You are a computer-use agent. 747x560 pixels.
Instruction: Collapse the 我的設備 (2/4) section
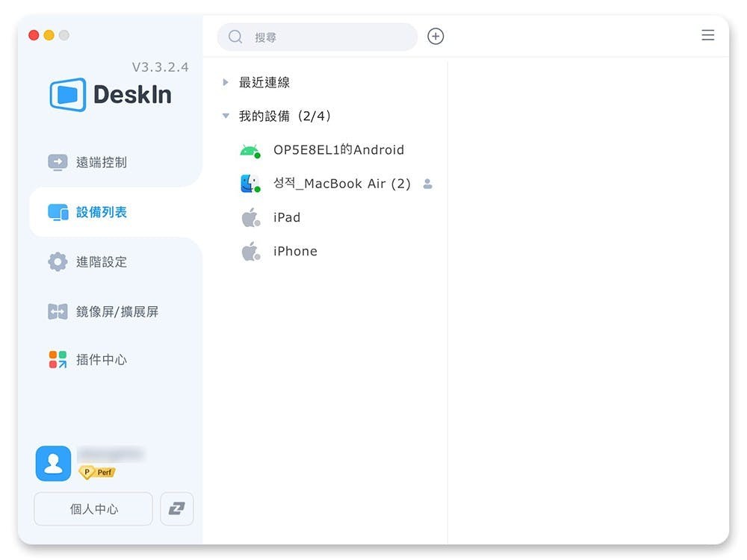point(226,116)
